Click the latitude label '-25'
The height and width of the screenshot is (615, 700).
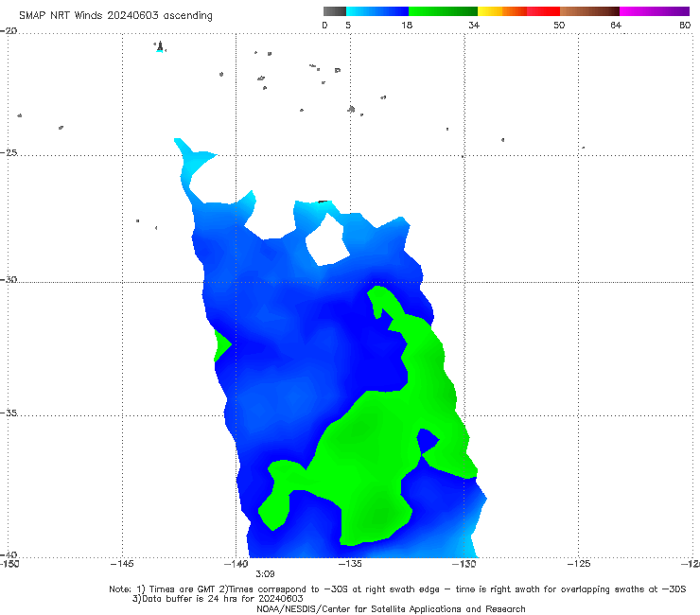[9, 152]
